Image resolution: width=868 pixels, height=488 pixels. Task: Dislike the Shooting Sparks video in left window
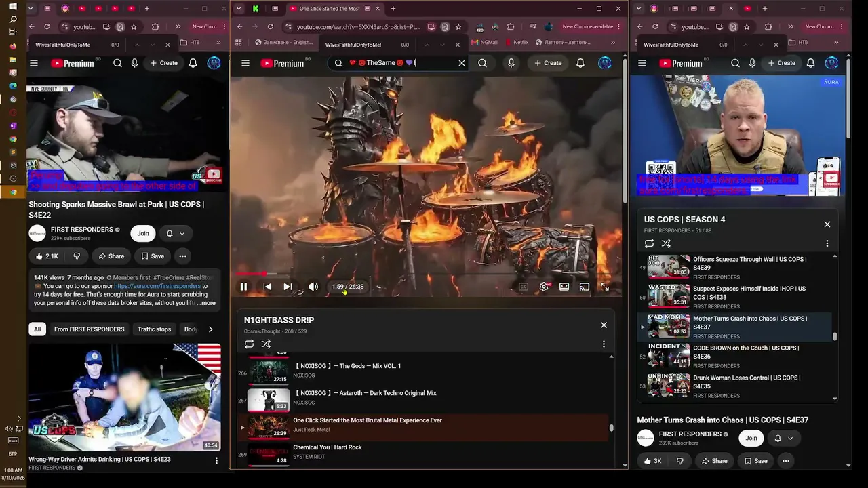(76, 256)
